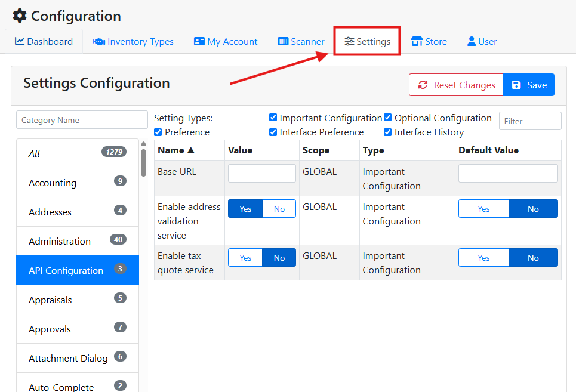The height and width of the screenshot is (392, 576).
Task: Click the Inventory Types icon
Action: pyautogui.click(x=98, y=41)
